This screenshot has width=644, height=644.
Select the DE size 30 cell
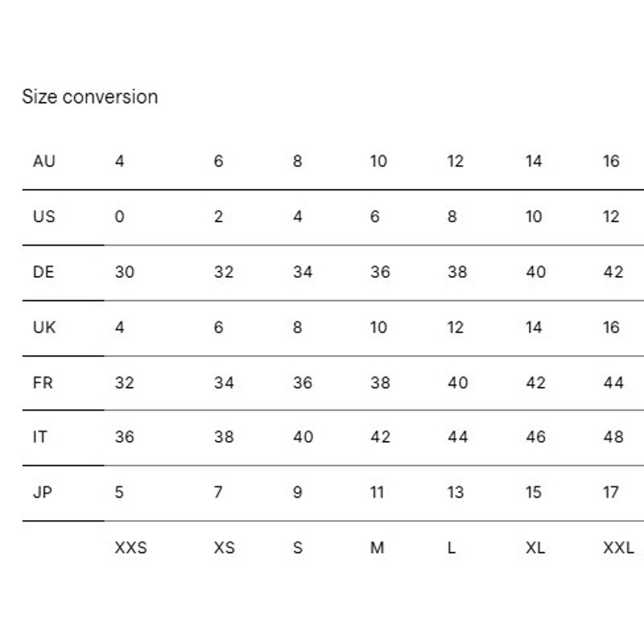click(125, 272)
